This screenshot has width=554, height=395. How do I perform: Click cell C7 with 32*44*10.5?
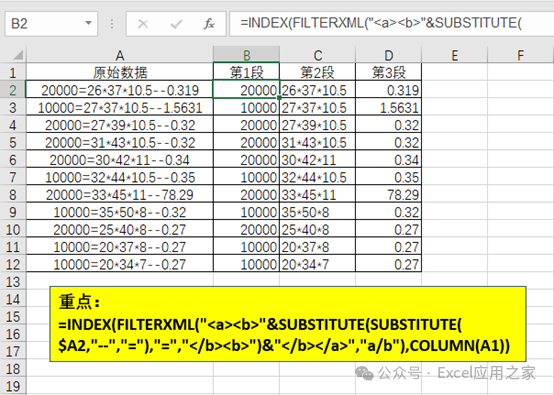pos(317,177)
